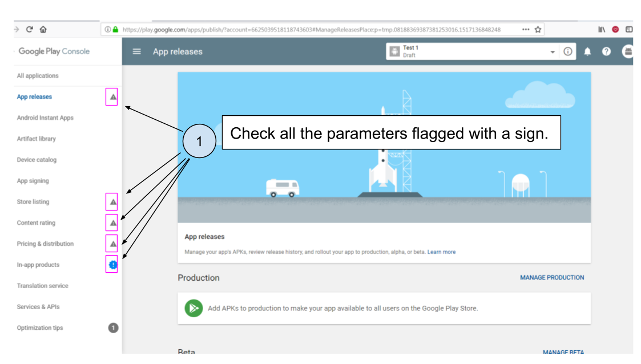The image size is (641, 364).
Task: Click the 'App releases' header bar title
Action: (x=178, y=51)
